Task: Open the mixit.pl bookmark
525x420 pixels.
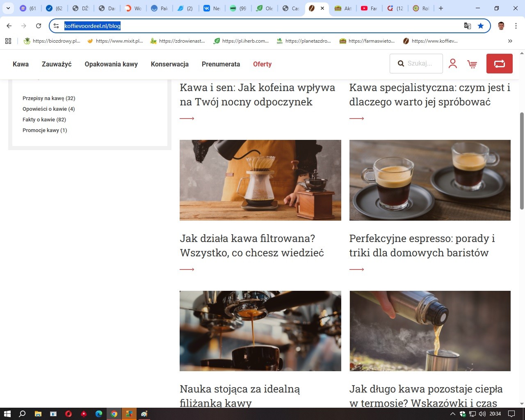Action: [115, 41]
